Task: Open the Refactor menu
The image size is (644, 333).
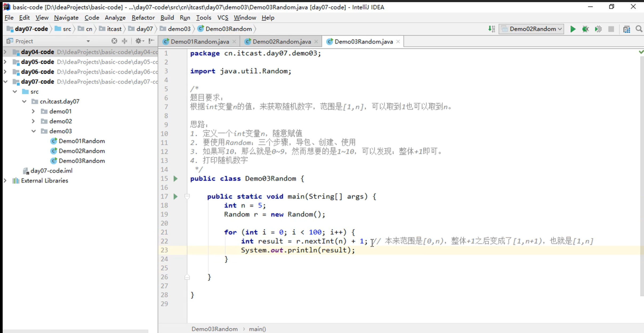Action: coord(143,18)
